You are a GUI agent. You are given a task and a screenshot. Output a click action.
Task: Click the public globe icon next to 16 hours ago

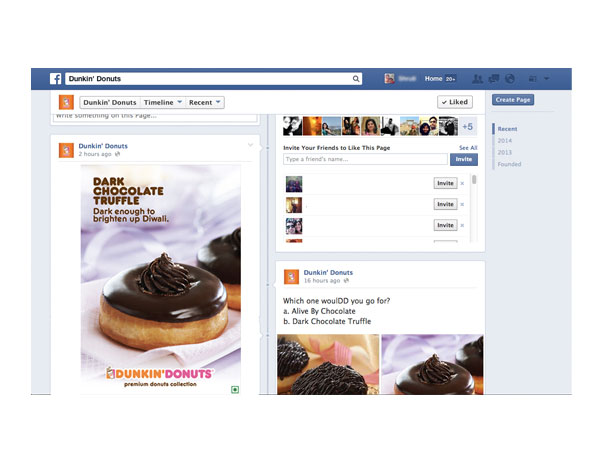(346, 280)
